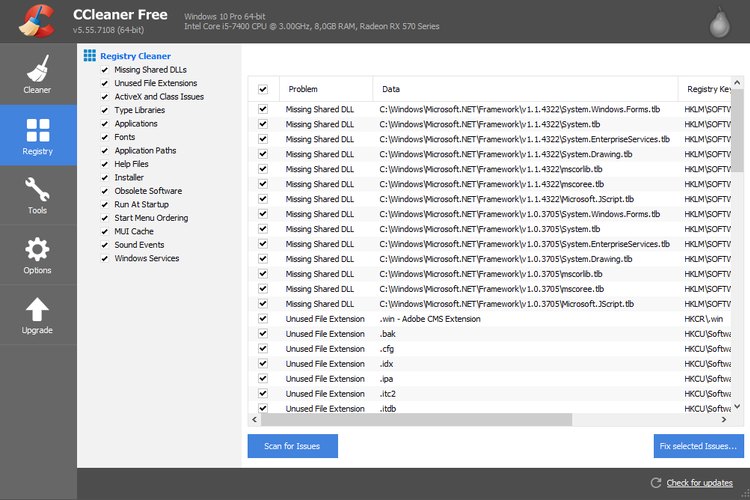Toggle Obsolete Software checkbox
The image size is (750, 500).
(105, 191)
